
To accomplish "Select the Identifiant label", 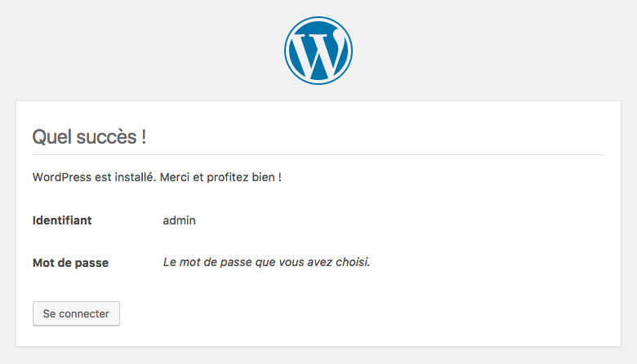I will [62, 220].
